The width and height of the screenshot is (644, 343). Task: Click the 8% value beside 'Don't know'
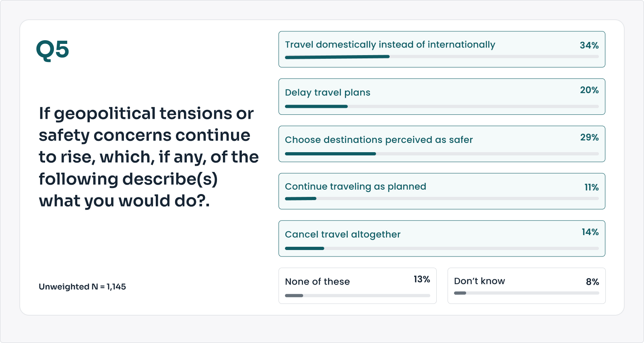(592, 282)
